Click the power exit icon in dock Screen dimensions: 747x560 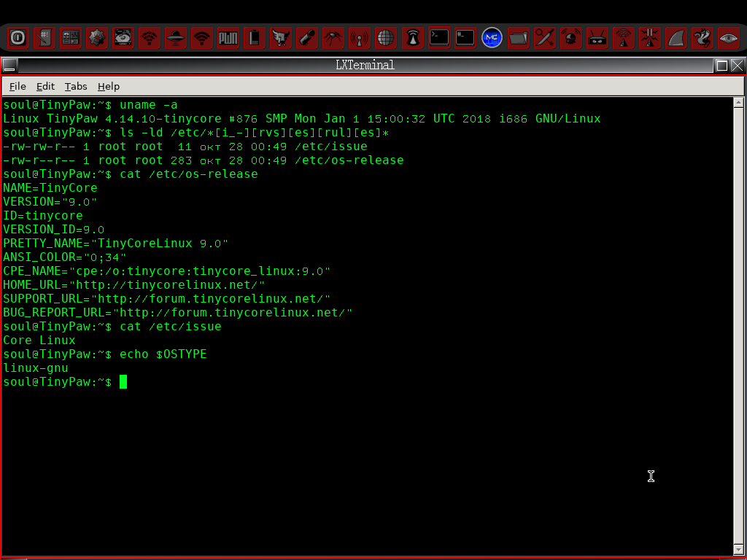point(18,38)
